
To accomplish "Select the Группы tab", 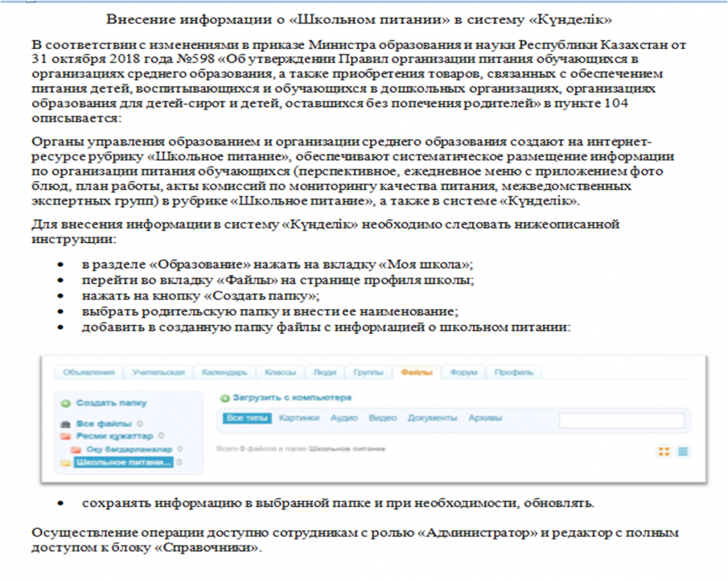I will tap(368, 373).
